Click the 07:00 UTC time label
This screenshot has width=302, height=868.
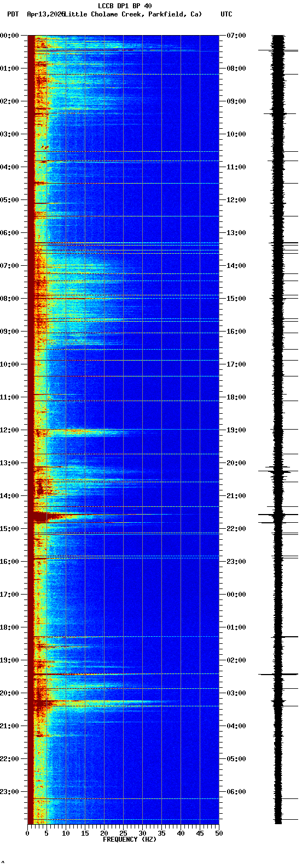pyautogui.click(x=236, y=36)
